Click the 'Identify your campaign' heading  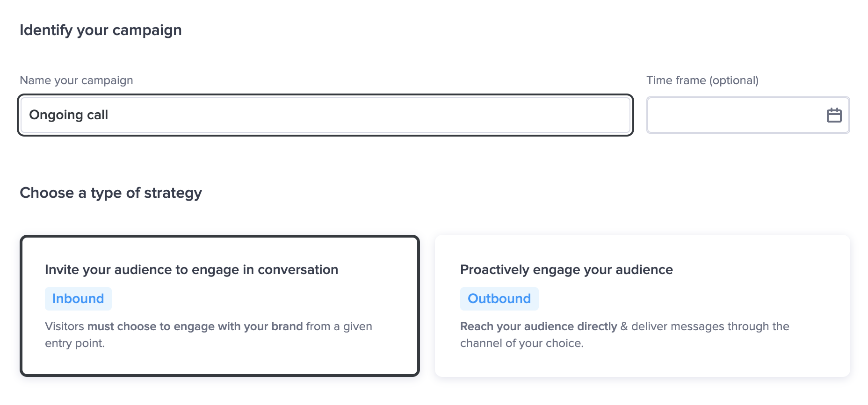click(x=101, y=30)
